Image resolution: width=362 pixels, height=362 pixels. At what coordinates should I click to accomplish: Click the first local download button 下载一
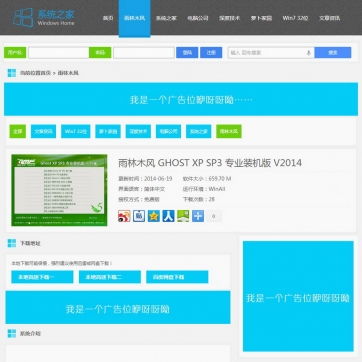coord(42,277)
